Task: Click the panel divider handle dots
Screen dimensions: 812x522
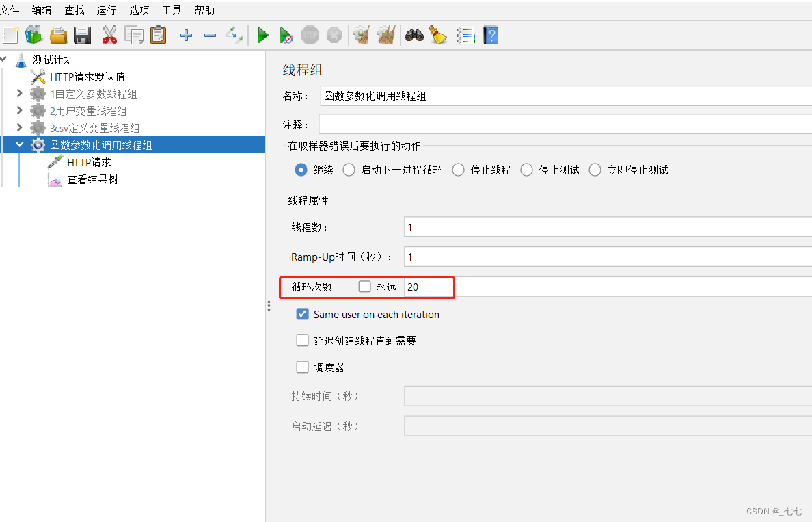Action: coord(269,306)
